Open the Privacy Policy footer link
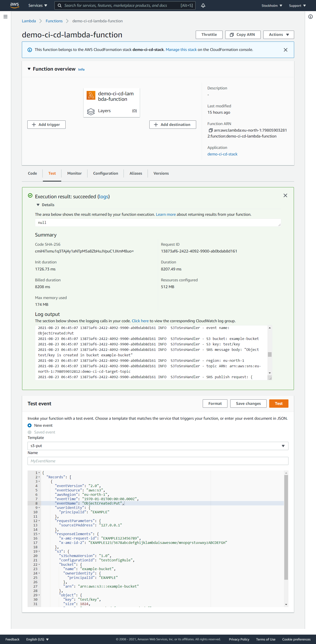Screen dimensions: 316x644 click(x=239, y=639)
